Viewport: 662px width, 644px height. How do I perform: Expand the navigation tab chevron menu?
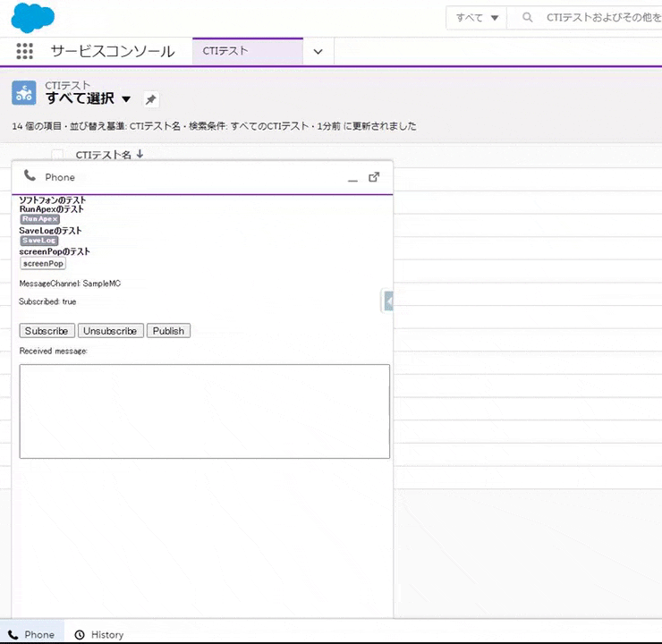click(318, 52)
